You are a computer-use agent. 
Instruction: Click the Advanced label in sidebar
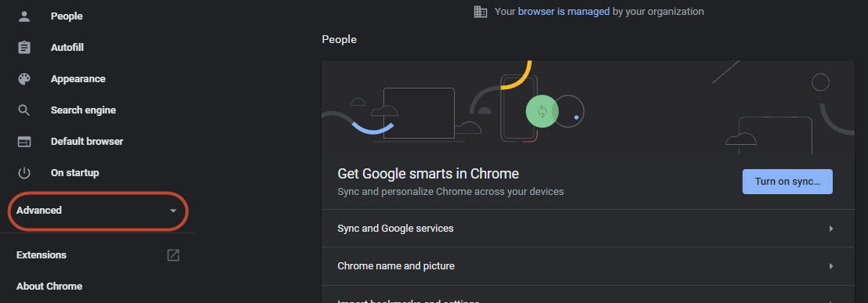tap(38, 210)
